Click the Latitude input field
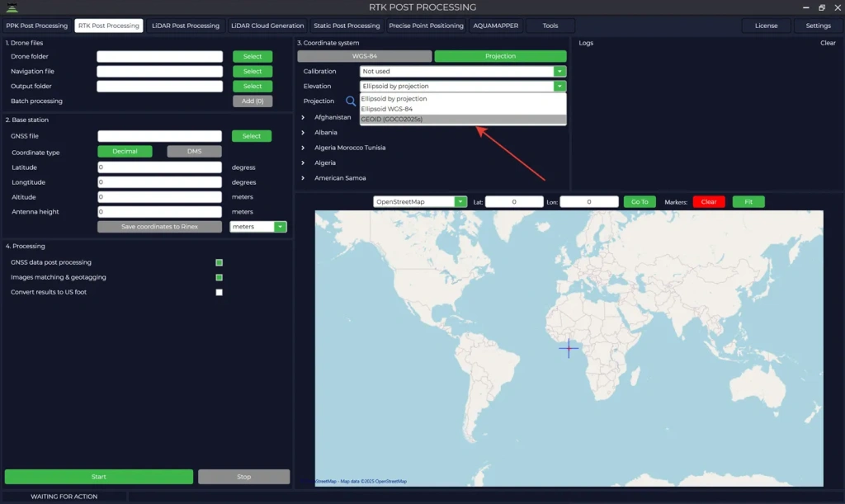 pos(158,167)
